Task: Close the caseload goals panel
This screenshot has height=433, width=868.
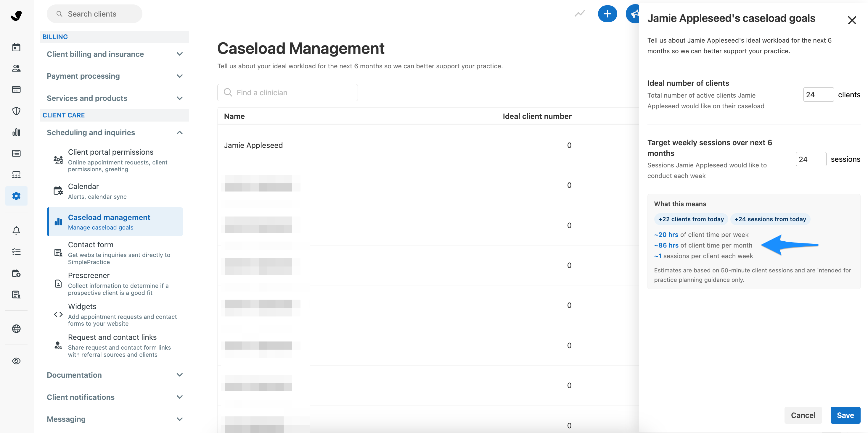Action: click(x=852, y=20)
